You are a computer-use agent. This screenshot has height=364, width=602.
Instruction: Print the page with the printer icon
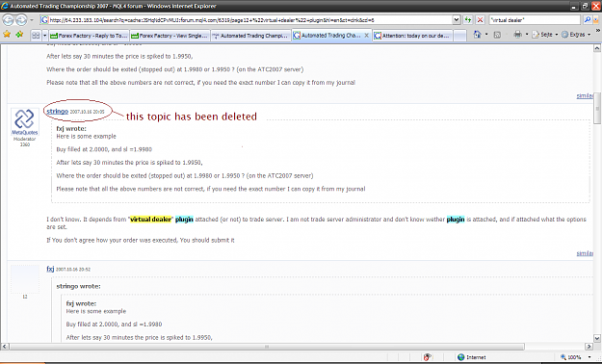point(518,35)
